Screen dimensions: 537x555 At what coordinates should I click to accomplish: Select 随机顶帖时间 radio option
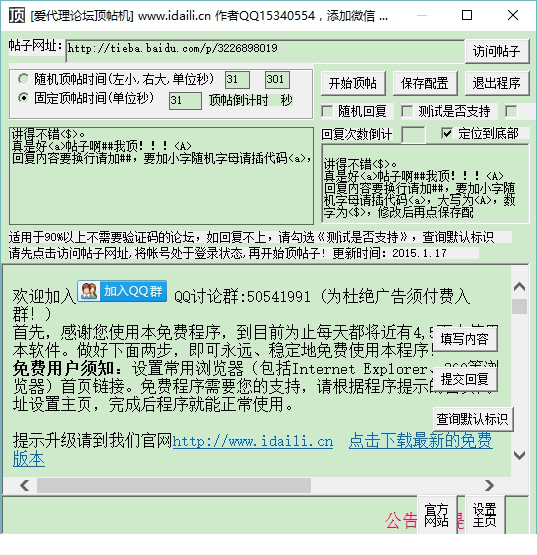[23, 79]
